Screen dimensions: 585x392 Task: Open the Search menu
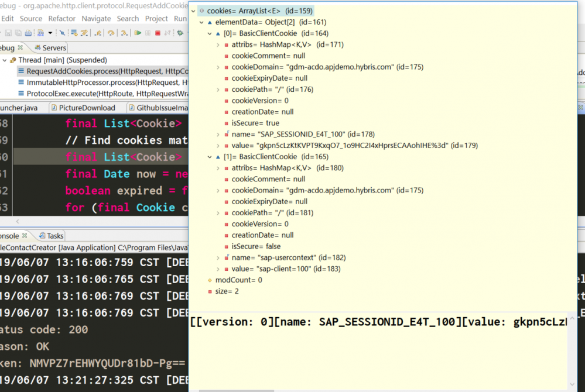coord(128,18)
